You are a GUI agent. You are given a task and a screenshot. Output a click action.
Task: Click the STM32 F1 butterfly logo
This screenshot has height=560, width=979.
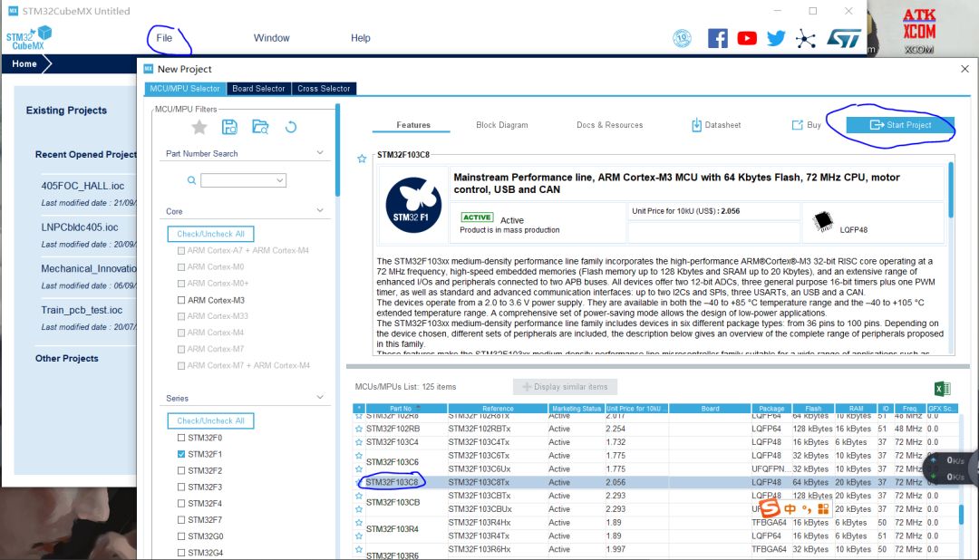pos(413,205)
